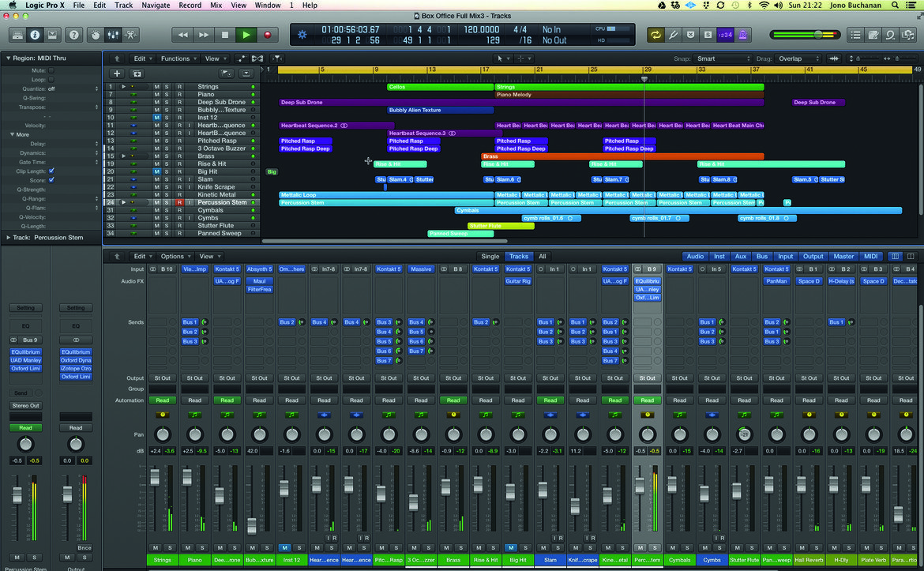924x571 pixels.
Task: Open the tracks area Functions menu
Action: 178,58
